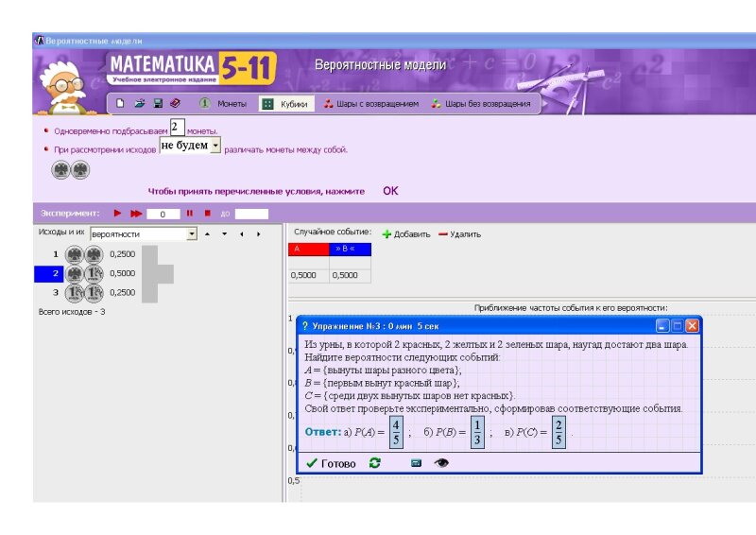Screen dimensions: 756x535
Task: Click Добавить to add random event
Action: coord(405,233)
